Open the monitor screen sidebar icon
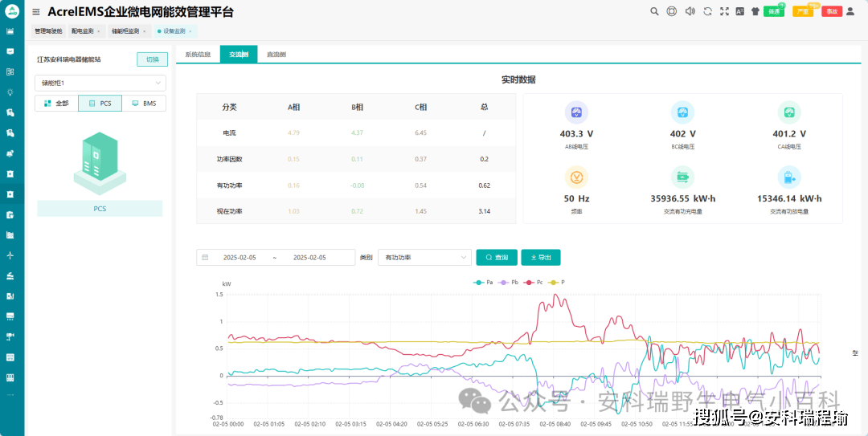This screenshot has height=436, width=868. point(10,51)
